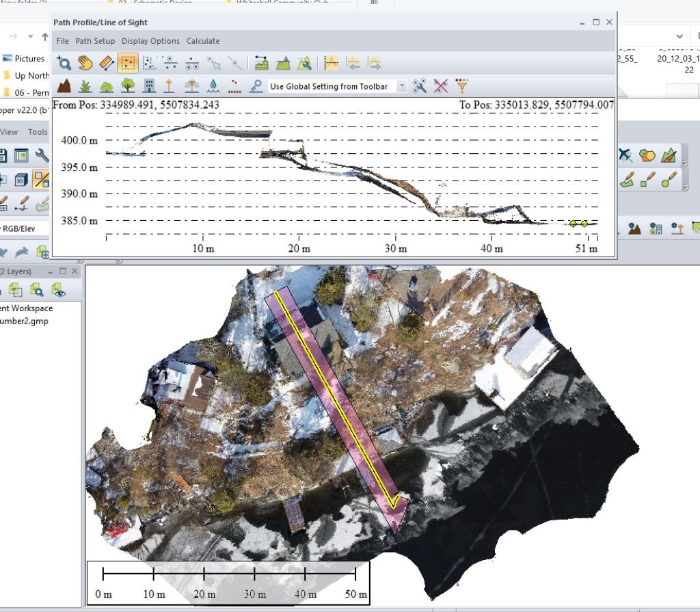Open the Pictures folder in Explorer sidebar
Image resolution: width=700 pixels, height=612 pixels.
(x=29, y=59)
